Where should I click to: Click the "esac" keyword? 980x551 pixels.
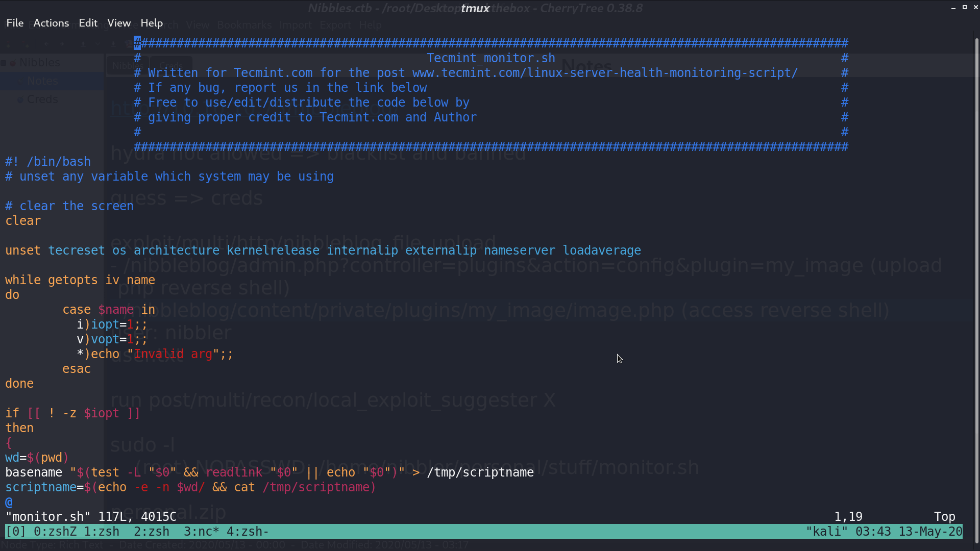(77, 369)
